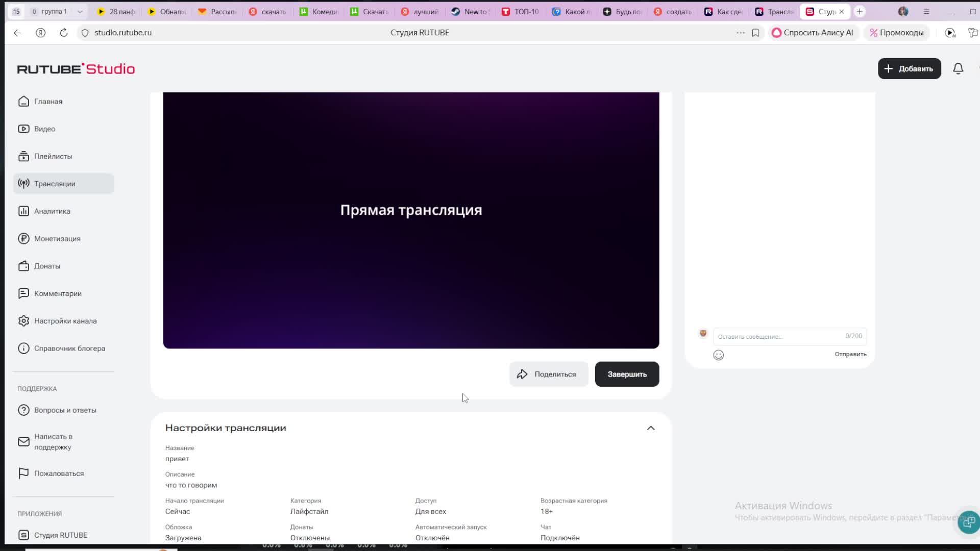980x551 pixels.
Task: Collapse the Настройки трансляции panel
Action: (651, 428)
